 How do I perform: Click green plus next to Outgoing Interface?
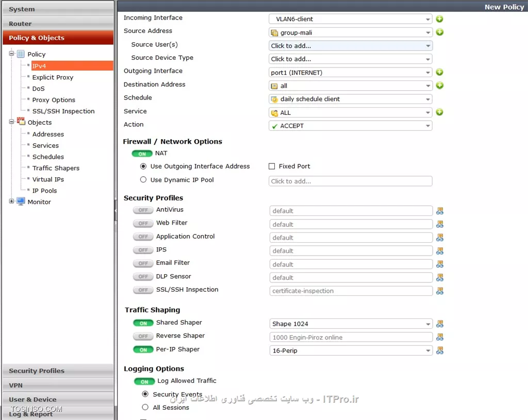439,72
